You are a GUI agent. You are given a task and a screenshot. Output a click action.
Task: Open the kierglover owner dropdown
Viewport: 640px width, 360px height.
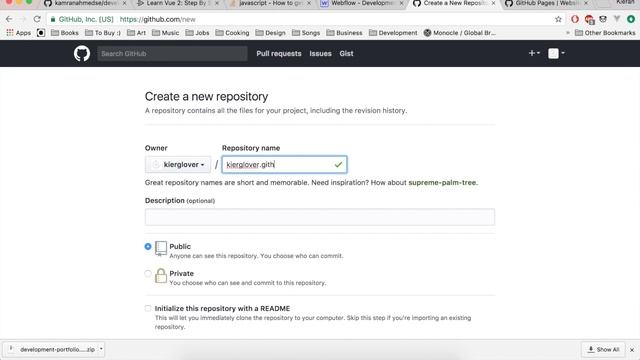tap(178, 164)
